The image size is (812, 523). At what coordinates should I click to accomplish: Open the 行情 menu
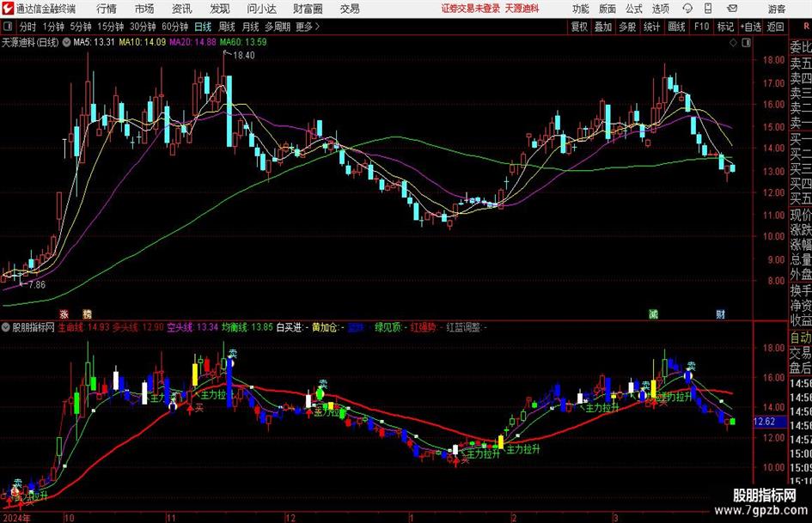pyautogui.click(x=107, y=9)
